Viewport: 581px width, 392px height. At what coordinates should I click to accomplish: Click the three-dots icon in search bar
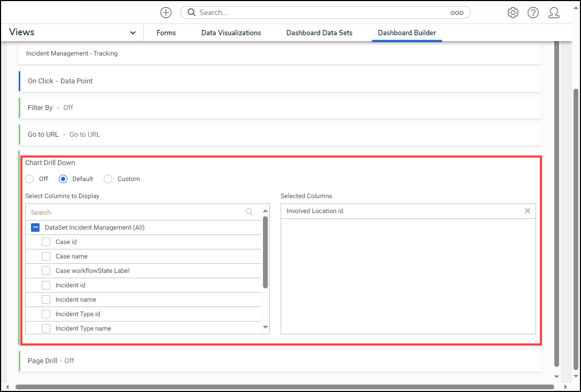coord(456,13)
